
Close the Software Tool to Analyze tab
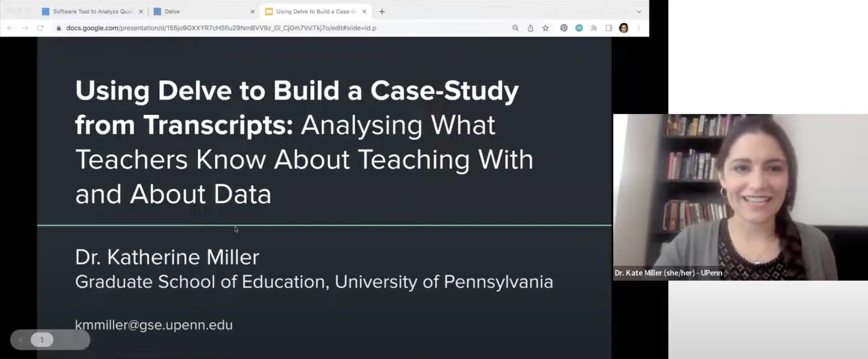pyautogui.click(x=141, y=11)
